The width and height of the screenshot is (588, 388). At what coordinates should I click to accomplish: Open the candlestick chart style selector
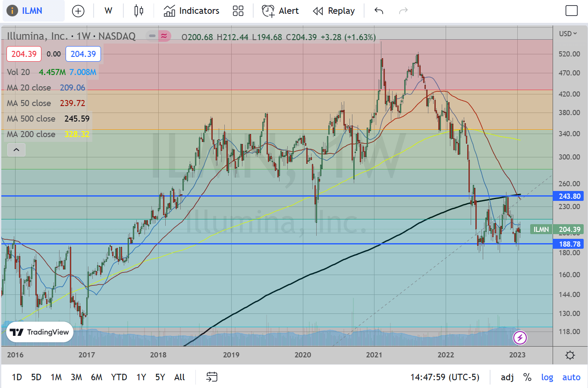(138, 11)
